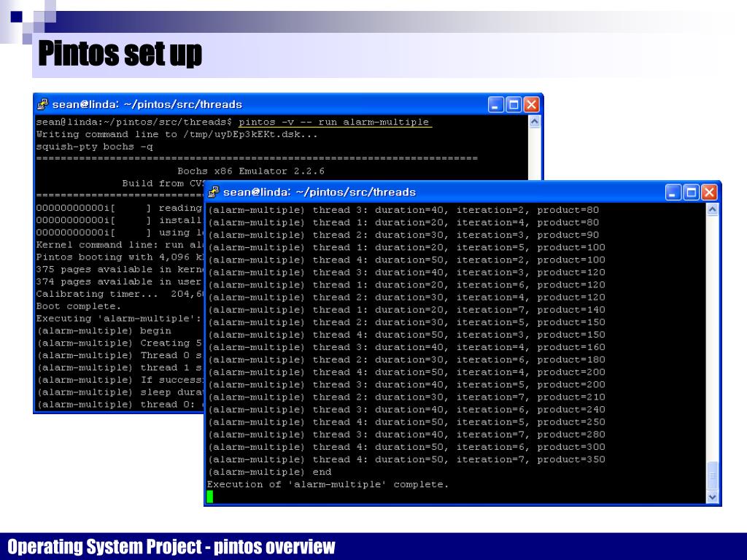Click the line ending with 'product=160'

point(406,347)
